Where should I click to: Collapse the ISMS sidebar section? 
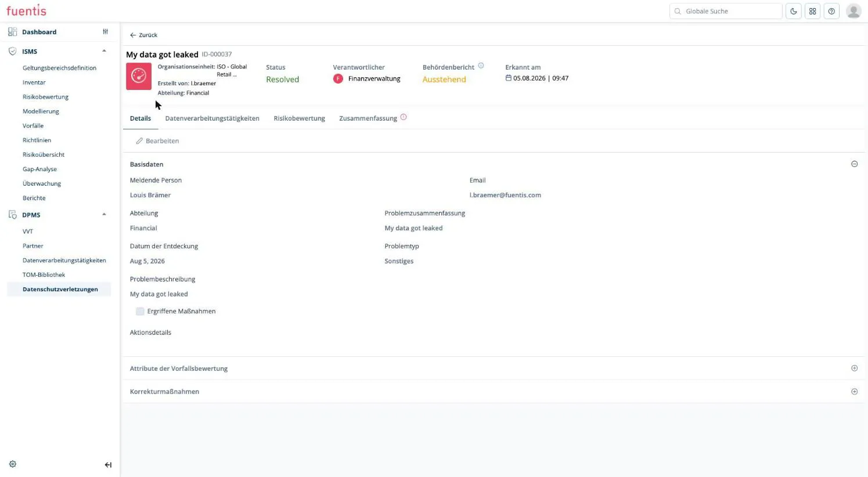pos(105,51)
